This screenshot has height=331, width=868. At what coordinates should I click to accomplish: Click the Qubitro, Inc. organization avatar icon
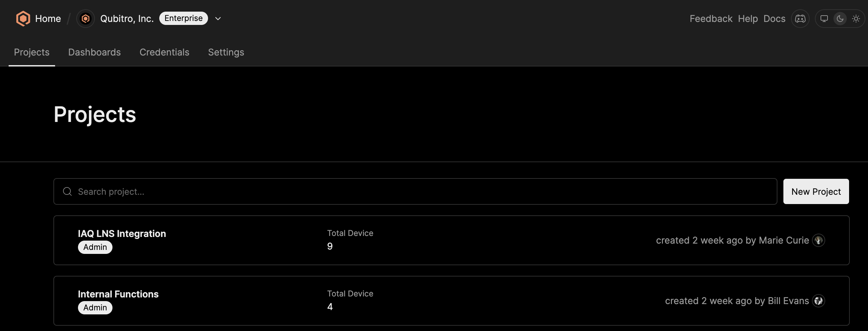[86, 19]
